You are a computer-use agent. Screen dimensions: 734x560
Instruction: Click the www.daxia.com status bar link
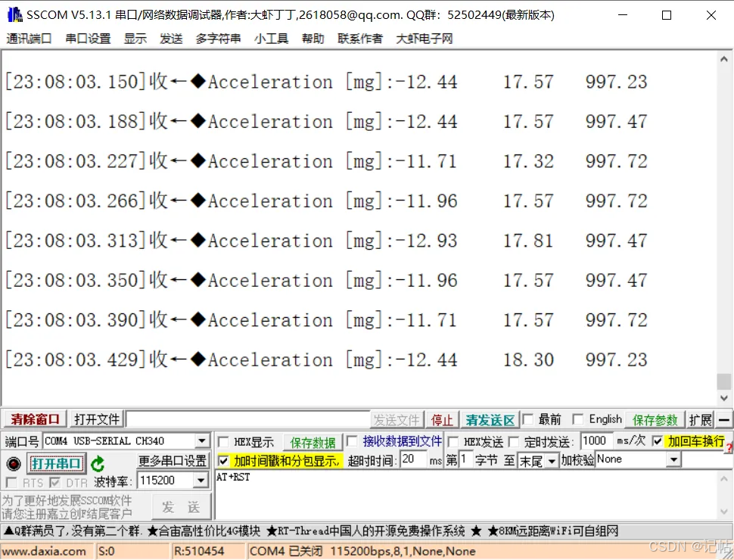point(45,552)
